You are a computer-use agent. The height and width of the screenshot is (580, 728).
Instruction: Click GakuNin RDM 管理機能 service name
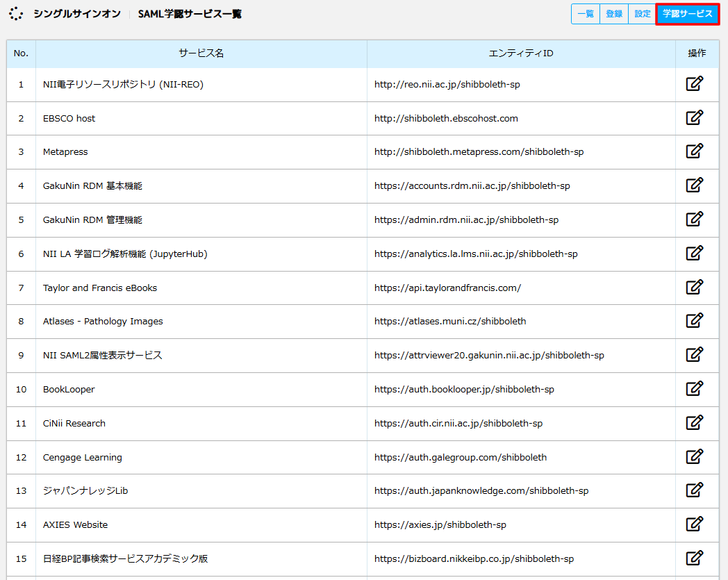point(92,219)
